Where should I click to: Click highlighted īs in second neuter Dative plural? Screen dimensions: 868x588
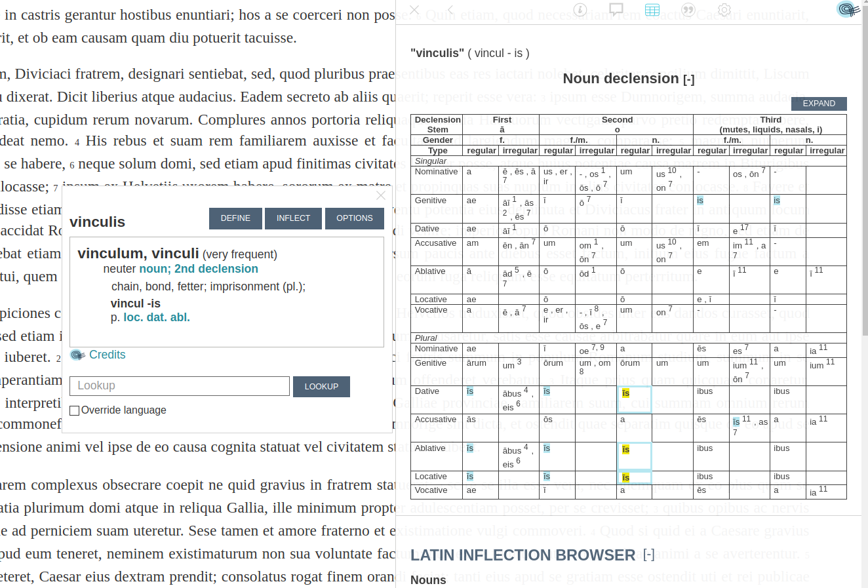tap(625, 393)
